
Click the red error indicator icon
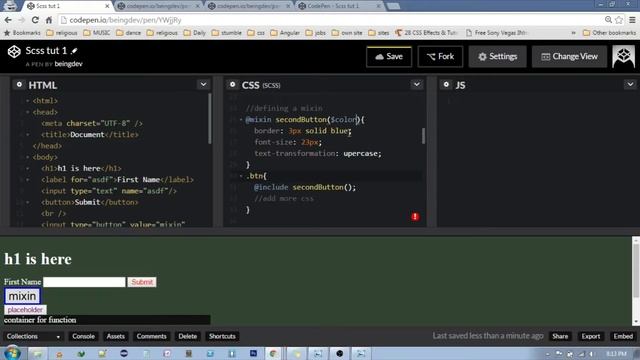pyautogui.click(x=415, y=217)
